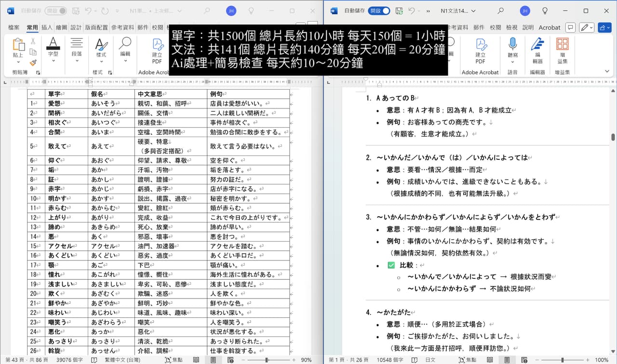617x364 pixels.
Task: Click lightbulb icon in right window title bar
Action: (545, 11)
